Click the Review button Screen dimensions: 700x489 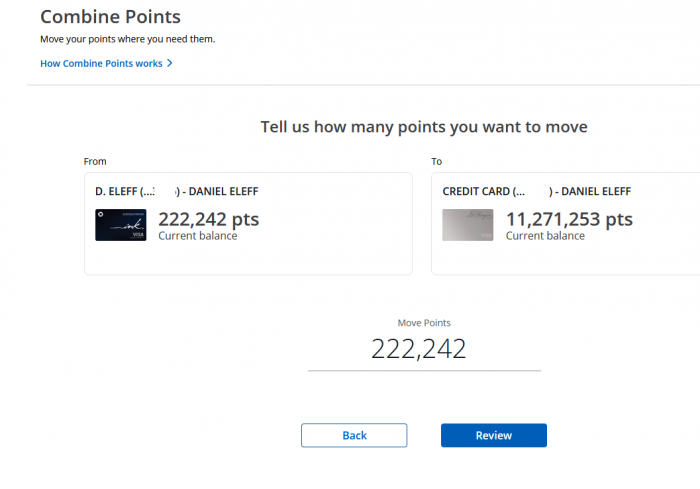pyautogui.click(x=494, y=435)
